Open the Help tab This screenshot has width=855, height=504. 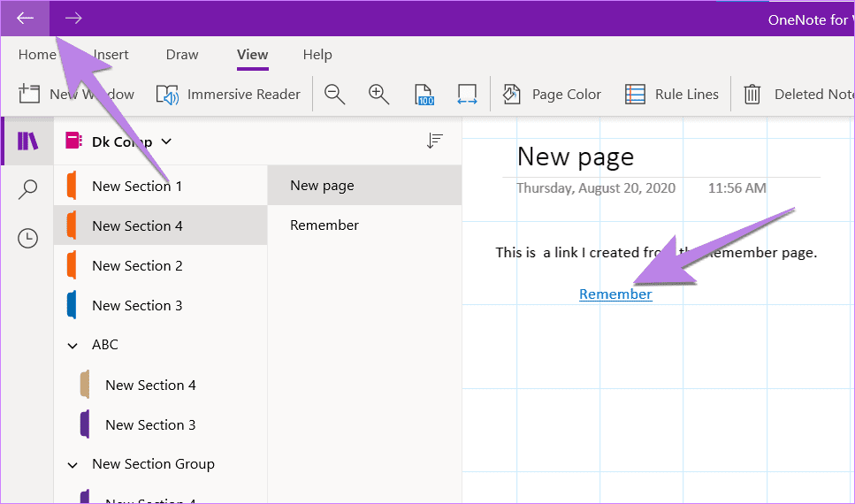pyautogui.click(x=317, y=55)
